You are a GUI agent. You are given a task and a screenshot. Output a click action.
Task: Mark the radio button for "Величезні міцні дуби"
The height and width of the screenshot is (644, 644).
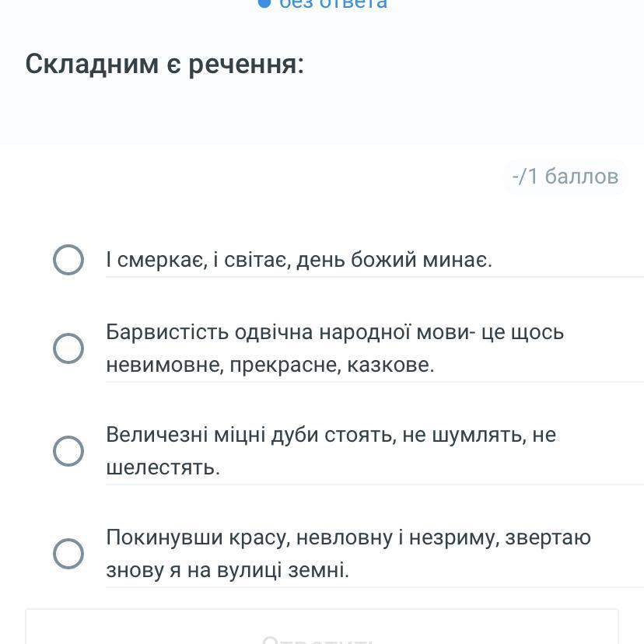[68, 451]
